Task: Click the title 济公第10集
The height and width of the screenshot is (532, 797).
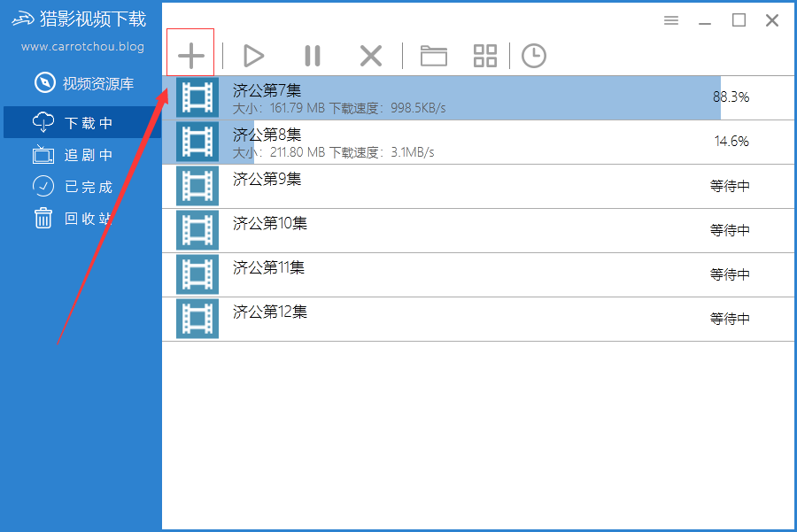Action: [270, 223]
